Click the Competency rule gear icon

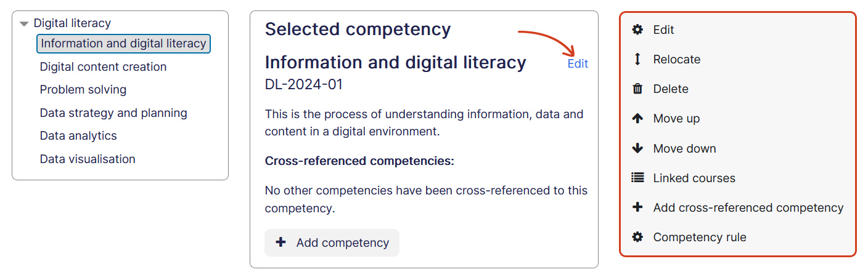(x=637, y=237)
